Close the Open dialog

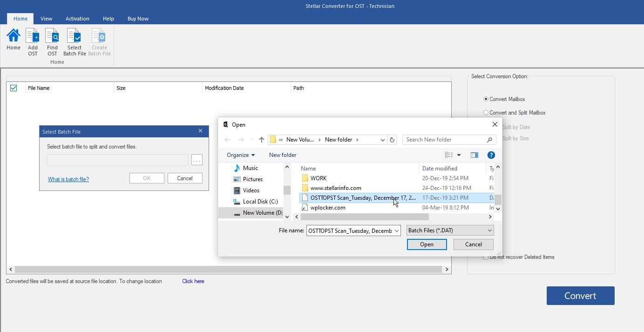[x=495, y=124]
